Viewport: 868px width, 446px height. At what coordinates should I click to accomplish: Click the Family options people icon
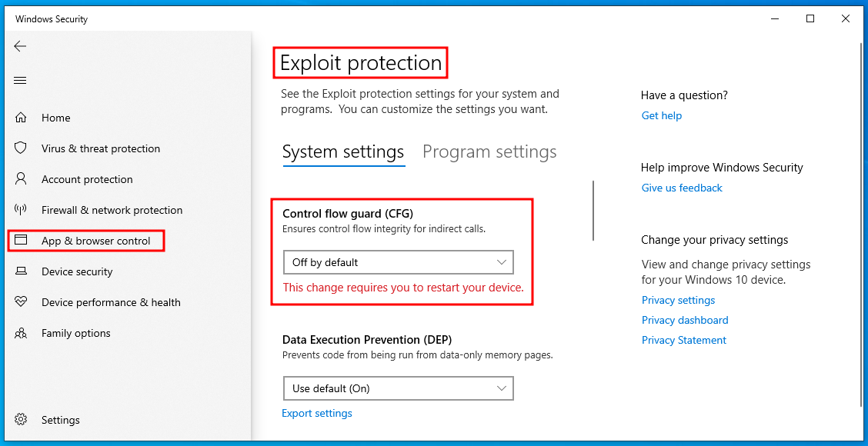[21, 333]
